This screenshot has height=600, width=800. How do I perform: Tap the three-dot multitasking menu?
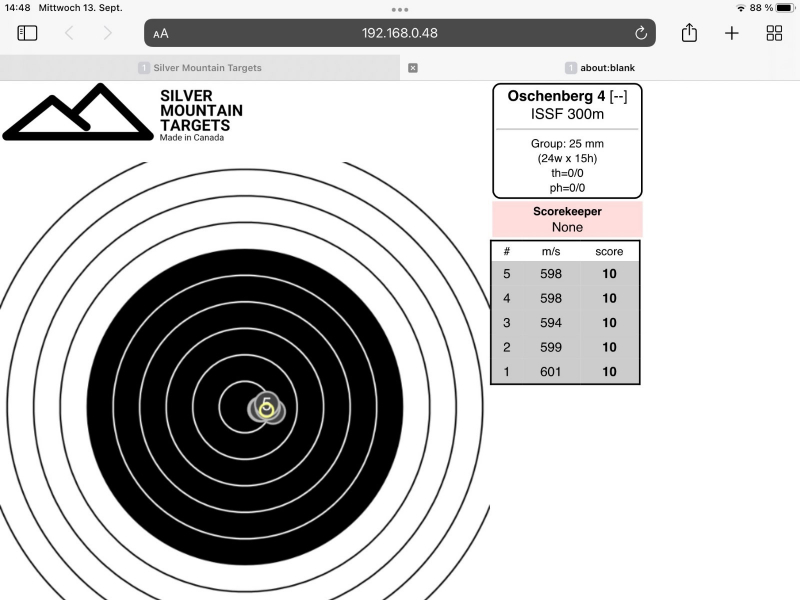click(x=400, y=9)
